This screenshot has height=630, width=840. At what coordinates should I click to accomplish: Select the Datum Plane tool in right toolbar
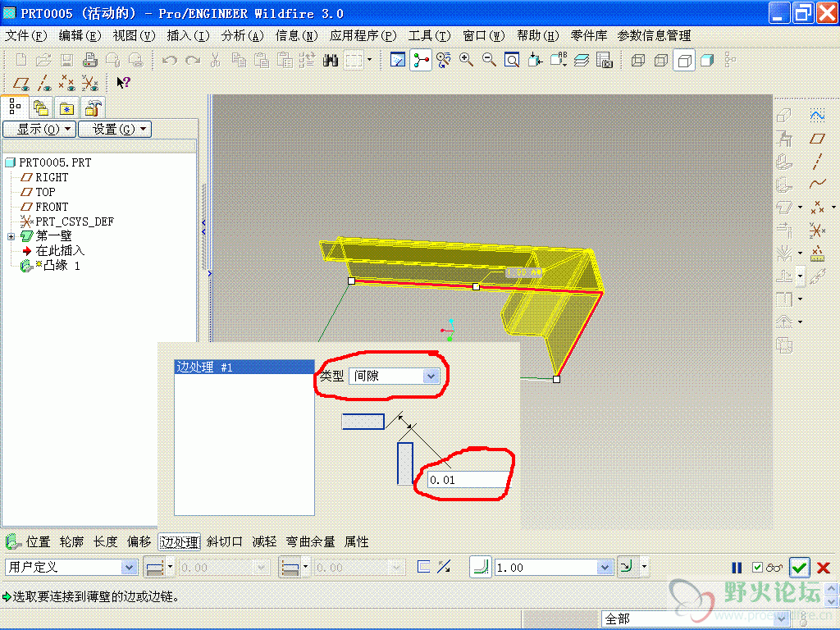click(817, 139)
